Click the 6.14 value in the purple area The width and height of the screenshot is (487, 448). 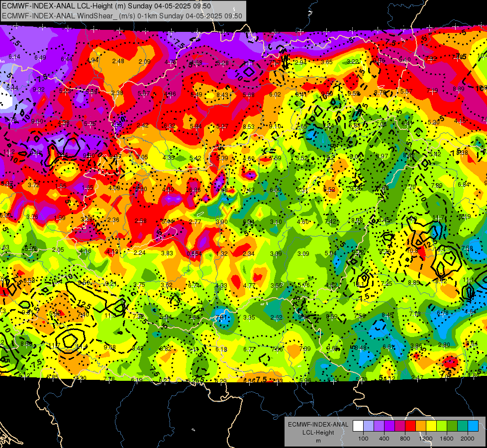[x=14, y=57]
